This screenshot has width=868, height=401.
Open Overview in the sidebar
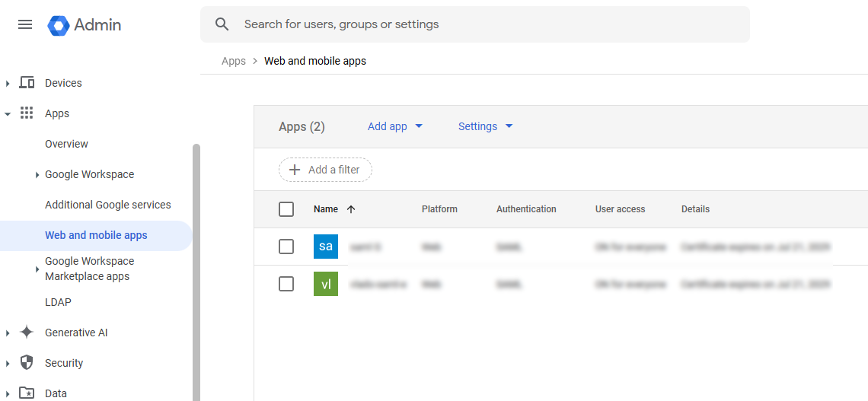(66, 144)
